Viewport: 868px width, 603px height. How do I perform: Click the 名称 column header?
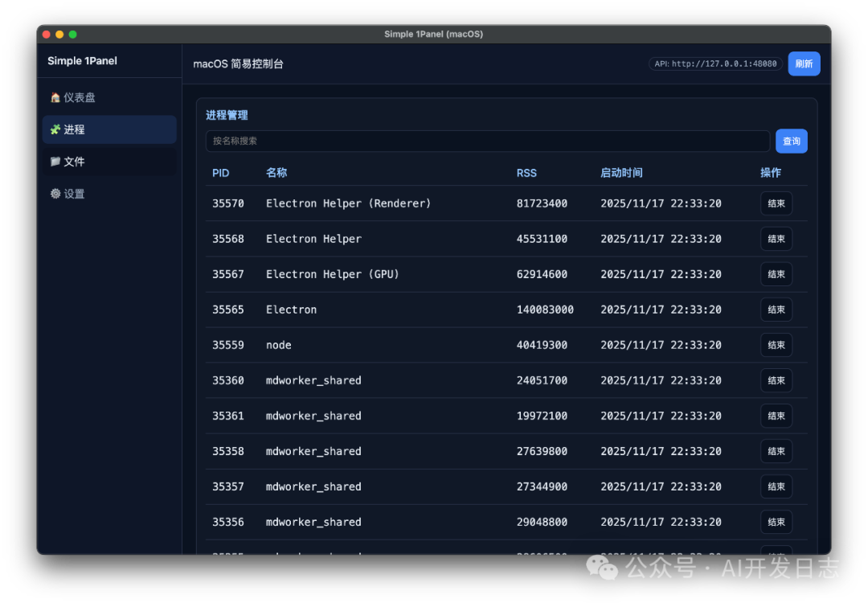coord(276,173)
